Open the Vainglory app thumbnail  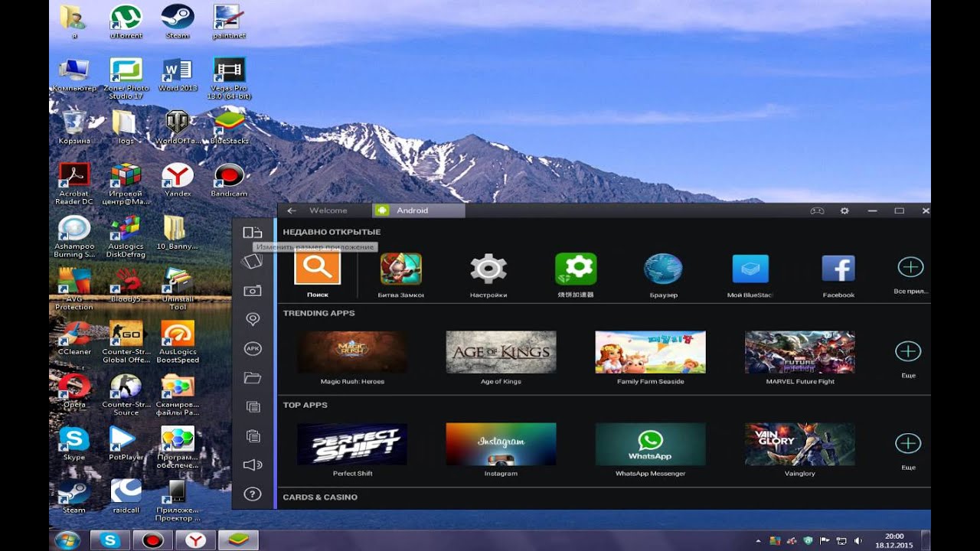[800, 444]
